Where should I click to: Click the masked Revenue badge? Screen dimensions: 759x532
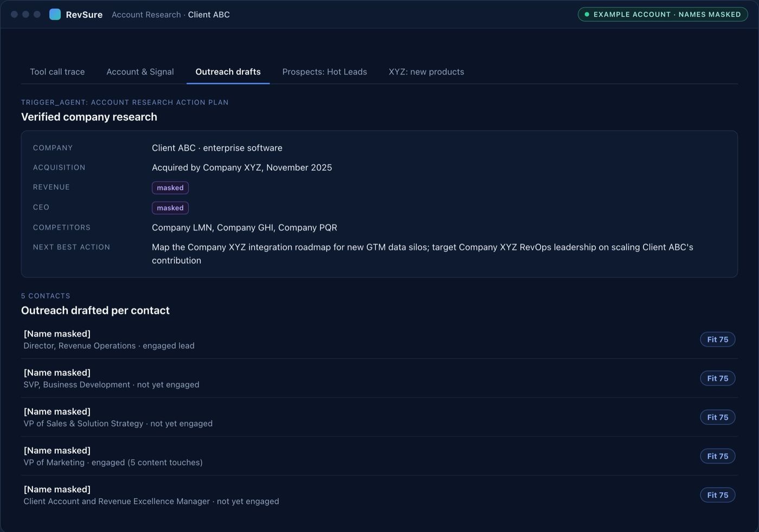click(170, 188)
